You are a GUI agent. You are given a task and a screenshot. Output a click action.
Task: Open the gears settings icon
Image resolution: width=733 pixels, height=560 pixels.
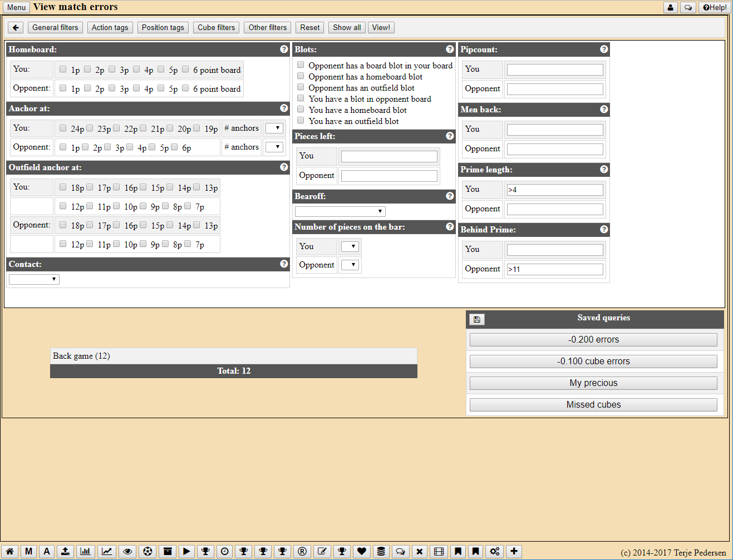(x=494, y=551)
